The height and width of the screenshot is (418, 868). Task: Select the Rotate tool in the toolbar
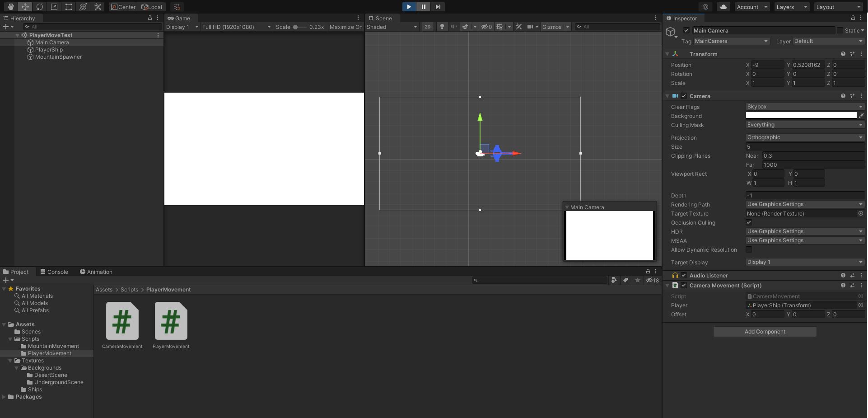pyautogui.click(x=40, y=7)
